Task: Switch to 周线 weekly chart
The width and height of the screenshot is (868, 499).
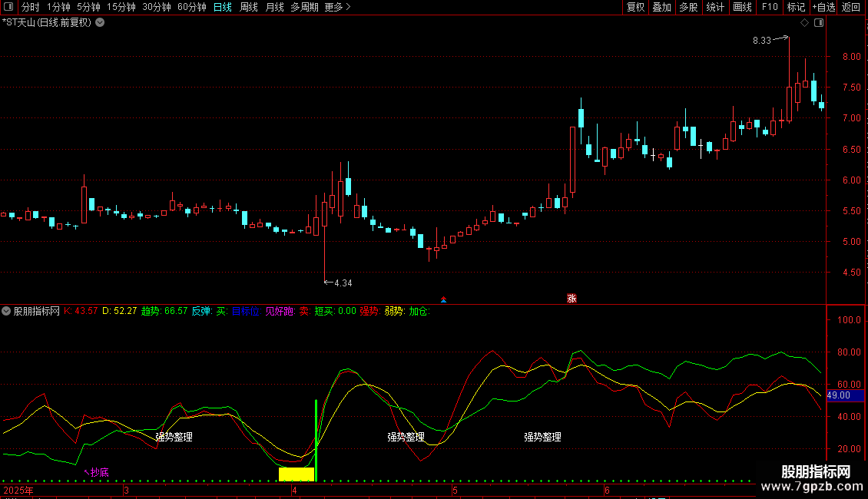Action: tap(249, 7)
